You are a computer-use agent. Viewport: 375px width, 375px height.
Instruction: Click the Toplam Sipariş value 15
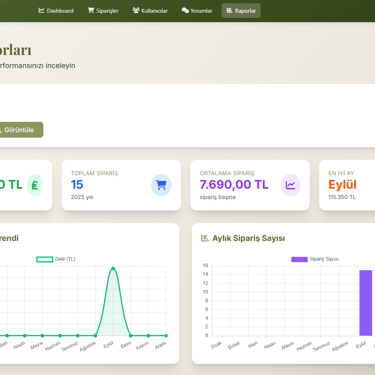tap(77, 185)
